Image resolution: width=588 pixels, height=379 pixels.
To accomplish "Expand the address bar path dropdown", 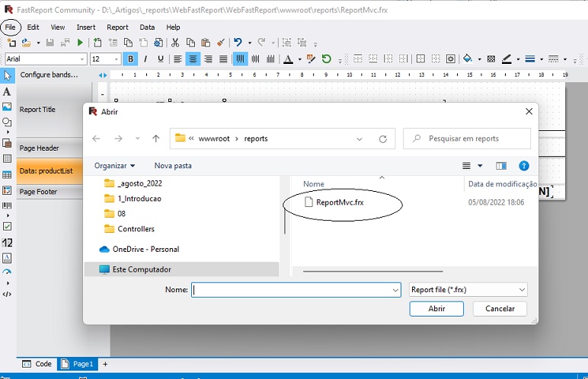I will [x=360, y=139].
